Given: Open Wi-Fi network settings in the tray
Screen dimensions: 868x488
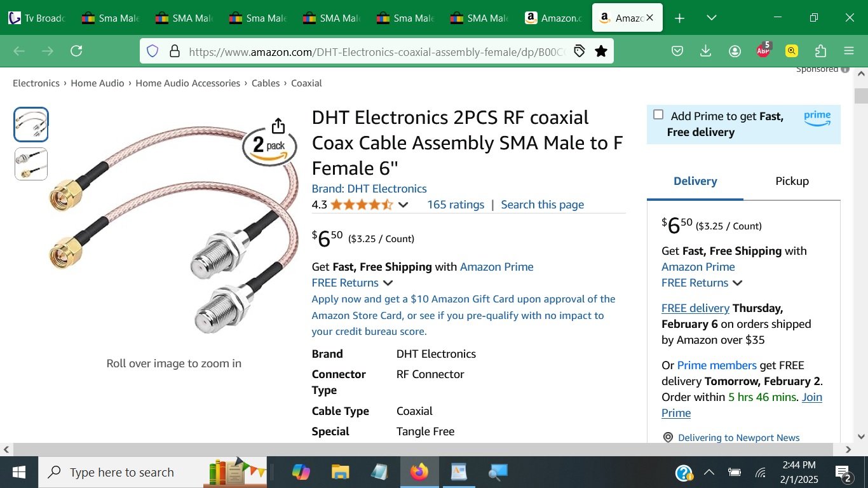Looking at the screenshot, I should point(761,472).
